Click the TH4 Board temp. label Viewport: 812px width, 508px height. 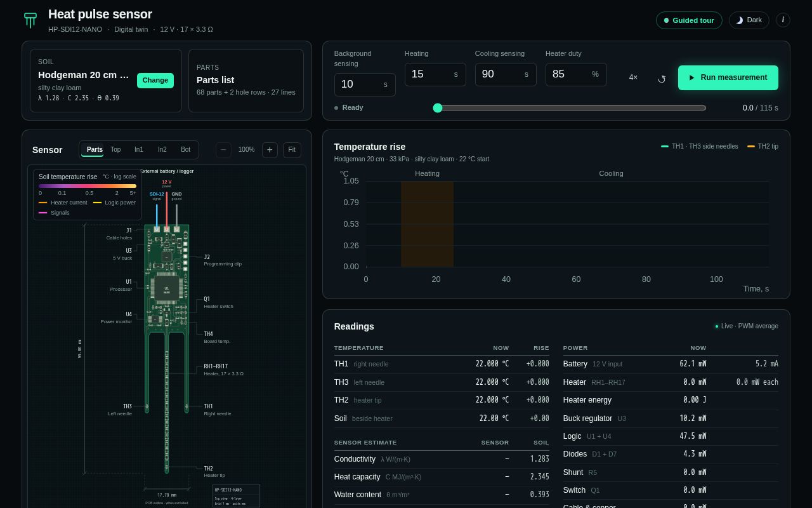point(217,337)
